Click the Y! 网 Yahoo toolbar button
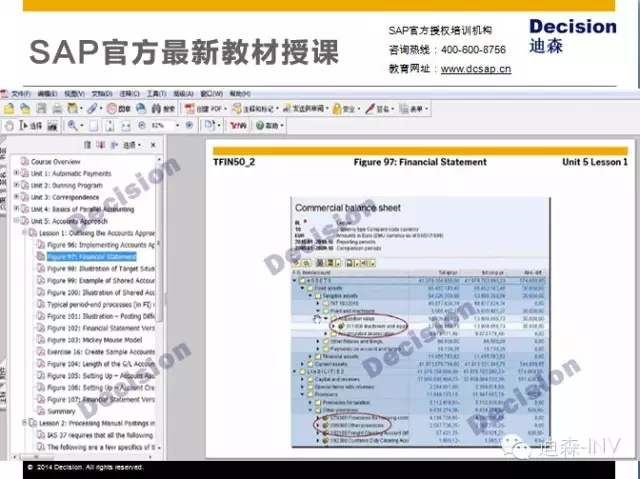This screenshot has width=640, height=479. pos(238,126)
